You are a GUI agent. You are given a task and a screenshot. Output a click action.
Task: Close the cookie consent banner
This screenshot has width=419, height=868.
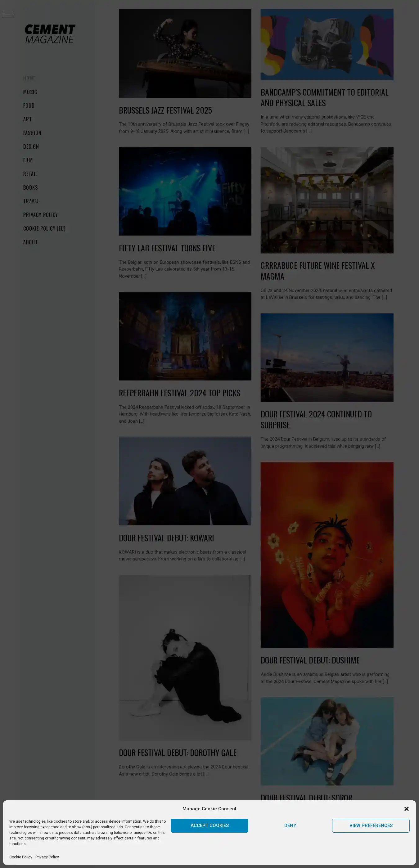pyautogui.click(x=406, y=808)
